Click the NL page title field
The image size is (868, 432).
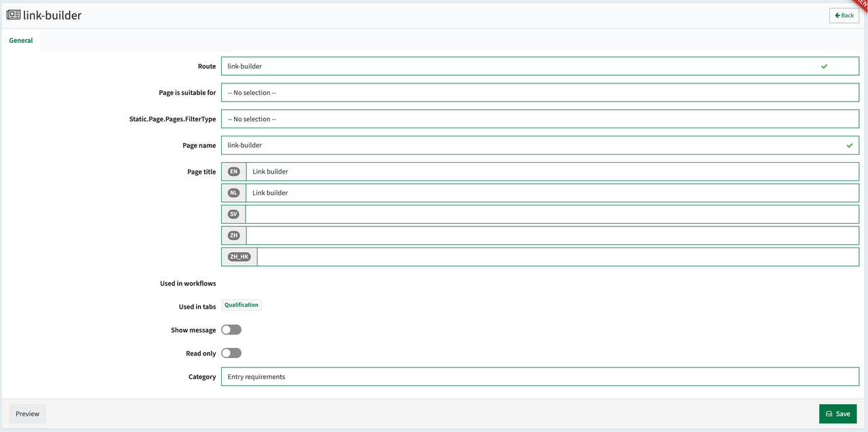tap(552, 193)
